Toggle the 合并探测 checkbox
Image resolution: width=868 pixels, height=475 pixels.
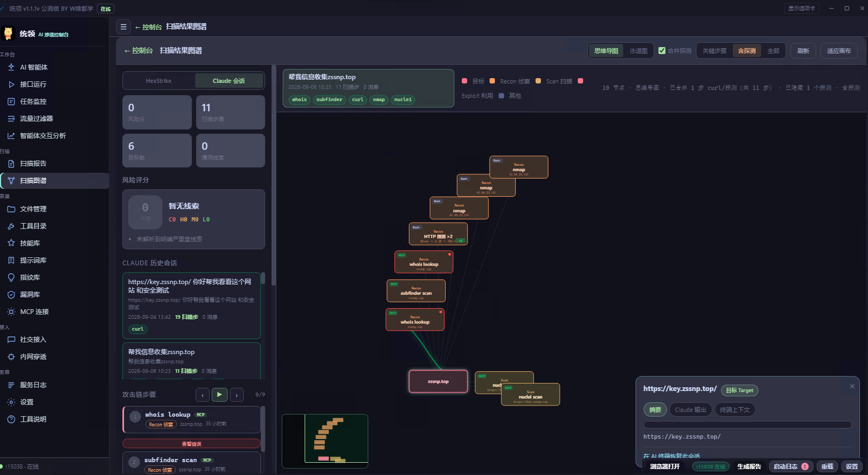(x=662, y=51)
